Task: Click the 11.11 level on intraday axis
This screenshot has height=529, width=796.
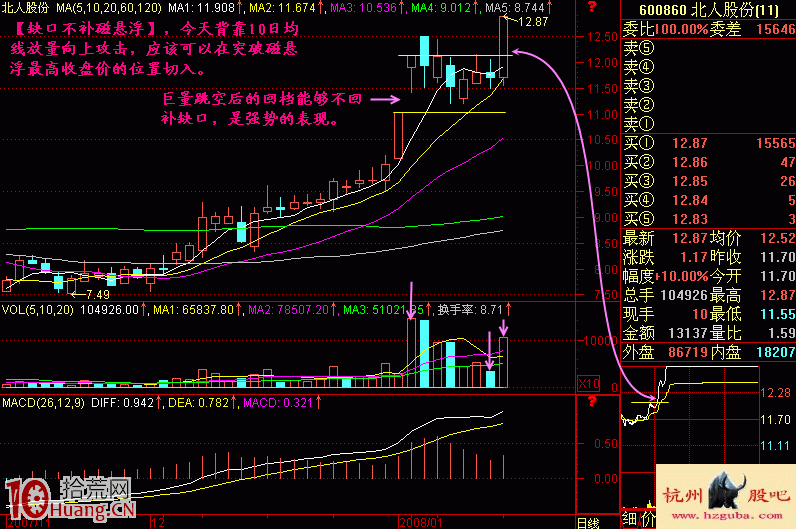Action: point(775,446)
